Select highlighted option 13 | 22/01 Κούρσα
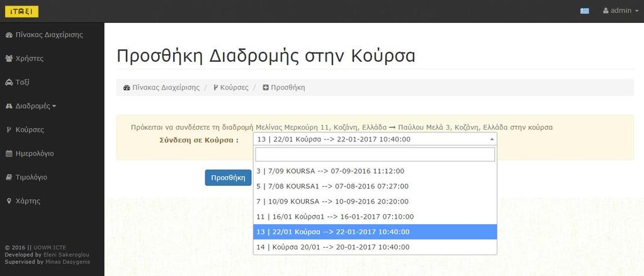Screen dimensions: 644x276 (x=375, y=232)
